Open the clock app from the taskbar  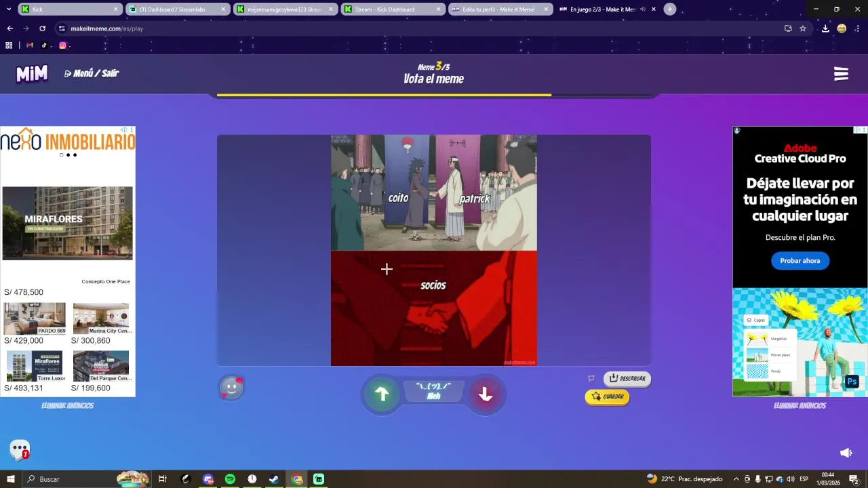pos(252,479)
